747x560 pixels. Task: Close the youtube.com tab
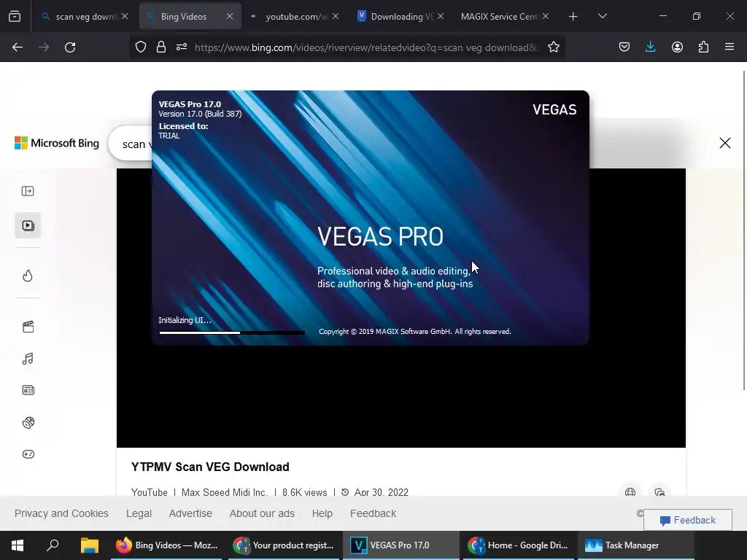(x=336, y=17)
